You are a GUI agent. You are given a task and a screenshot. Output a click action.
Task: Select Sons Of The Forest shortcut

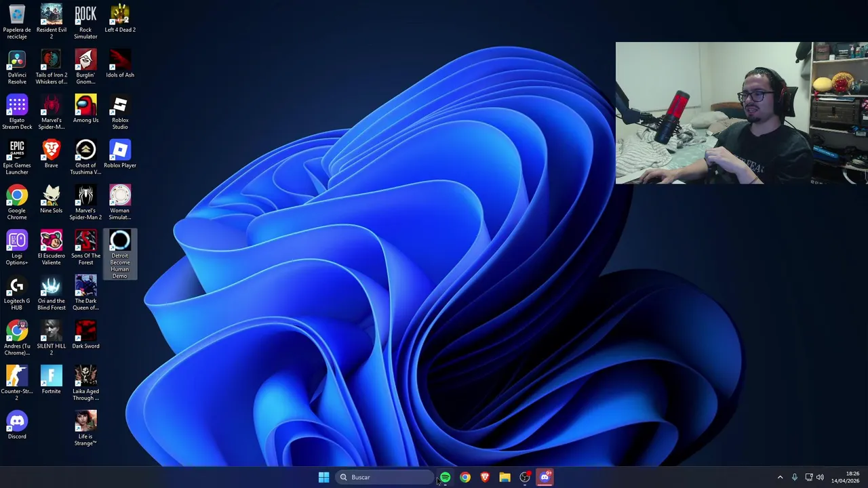point(85,247)
